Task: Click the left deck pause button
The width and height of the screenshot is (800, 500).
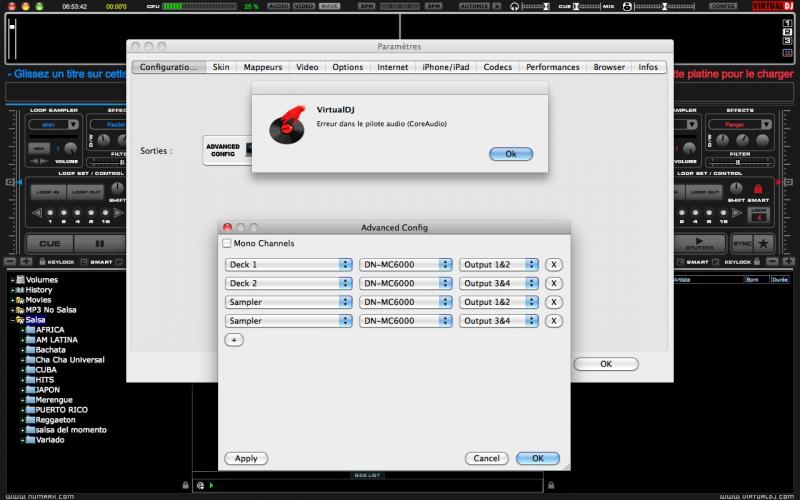Action: pyautogui.click(x=99, y=244)
